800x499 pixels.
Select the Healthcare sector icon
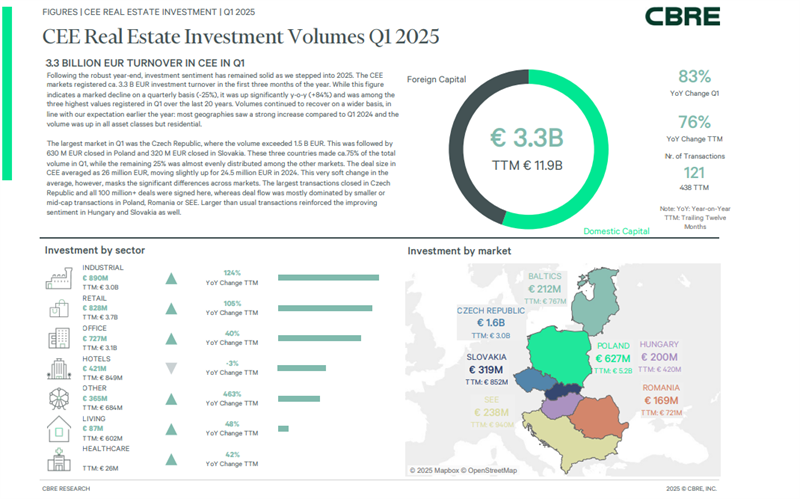[60, 459]
